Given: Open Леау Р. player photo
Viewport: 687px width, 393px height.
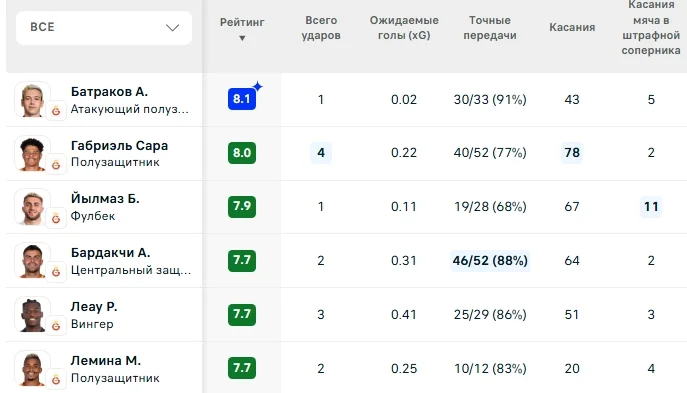Looking at the screenshot, I should point(32,315).
